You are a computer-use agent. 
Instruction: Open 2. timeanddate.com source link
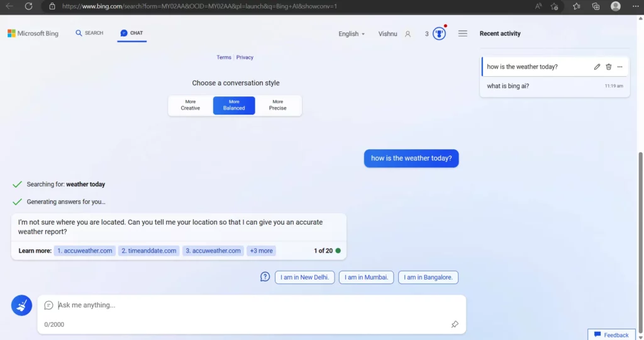(148, 251)
